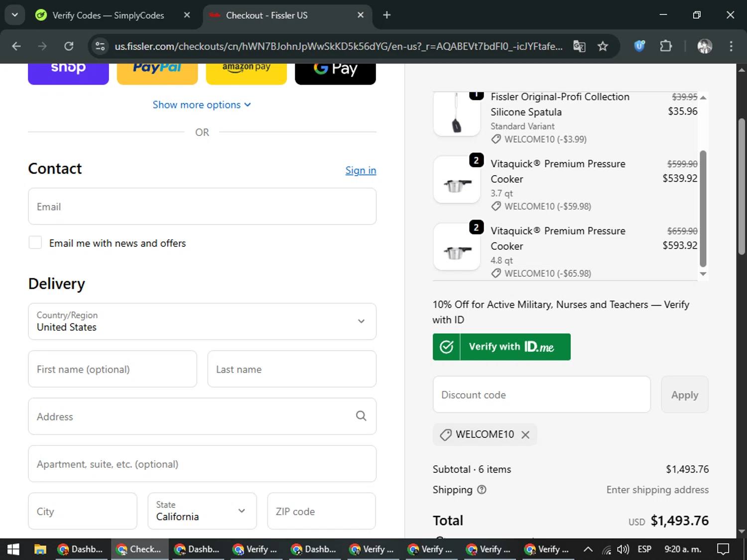The width and height of the screenshot is (747, 560).
Task: Click the Shipping help question icon
Action: tap(482, 490)
